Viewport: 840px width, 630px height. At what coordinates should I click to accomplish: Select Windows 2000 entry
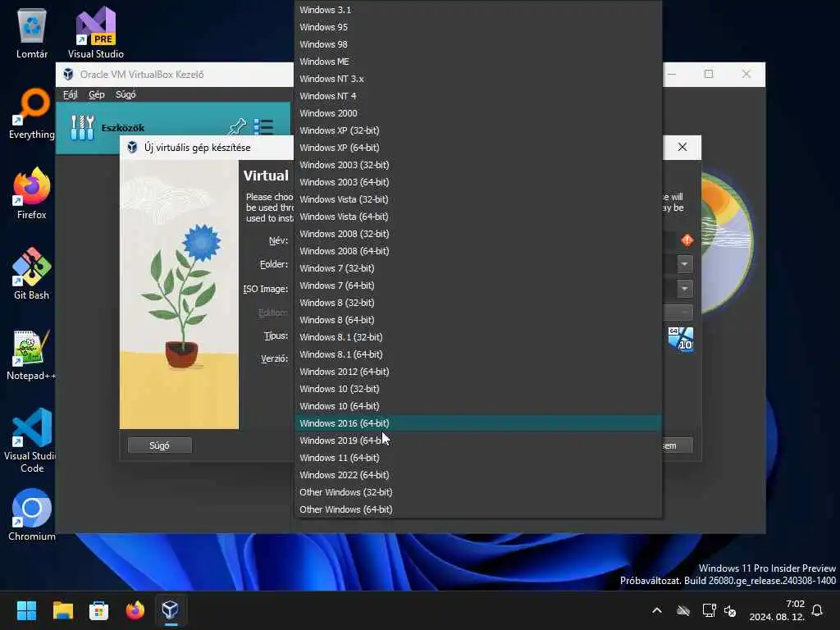click(x=478, y=113)
